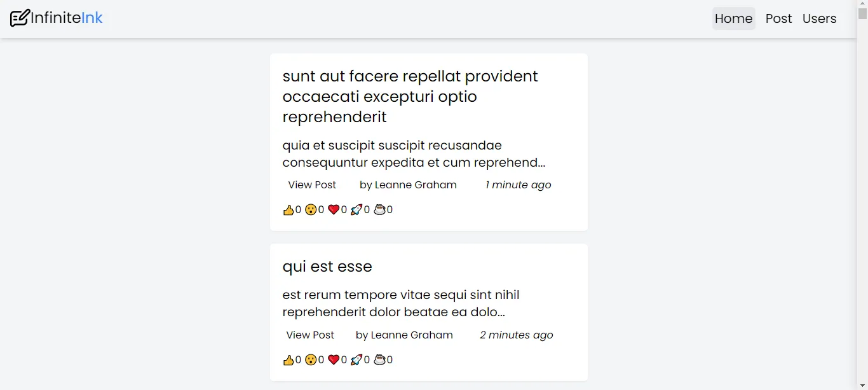Click the InfiniteInk brand name
Screen dimensions: 868x390
67,18
